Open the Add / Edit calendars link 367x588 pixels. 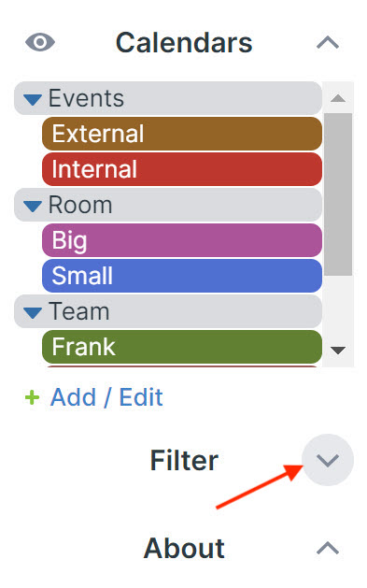coord(106,397)
